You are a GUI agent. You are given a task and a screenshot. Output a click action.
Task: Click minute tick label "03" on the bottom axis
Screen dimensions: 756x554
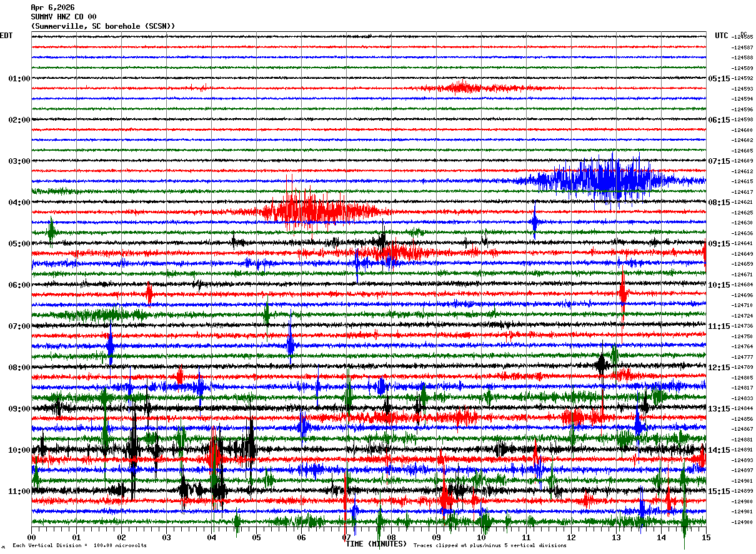pyautogui.click(x=166, y=537)
